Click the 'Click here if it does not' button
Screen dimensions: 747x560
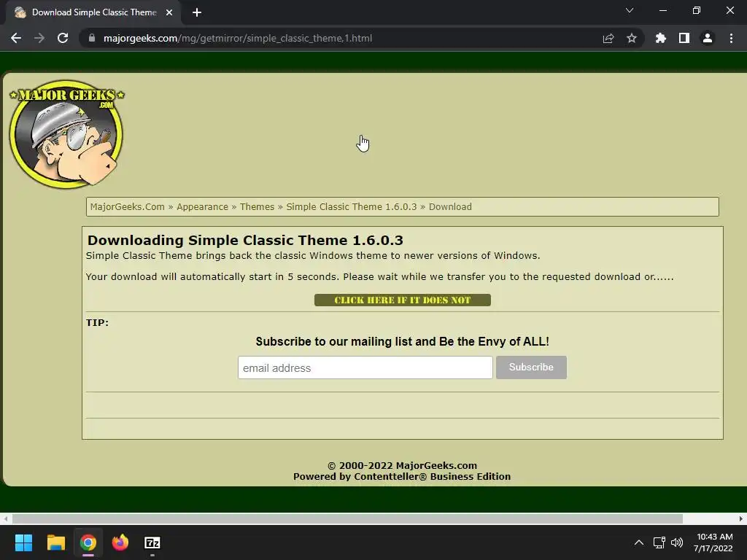click(x=403, y=300)
